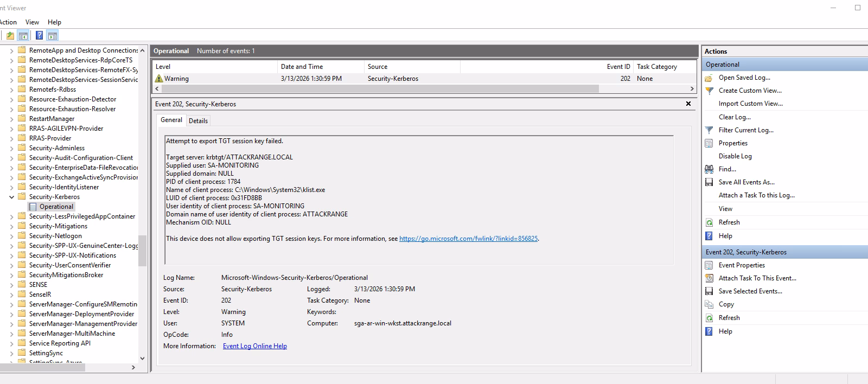Click the Help icon under Operational actions

click(709, 236)
